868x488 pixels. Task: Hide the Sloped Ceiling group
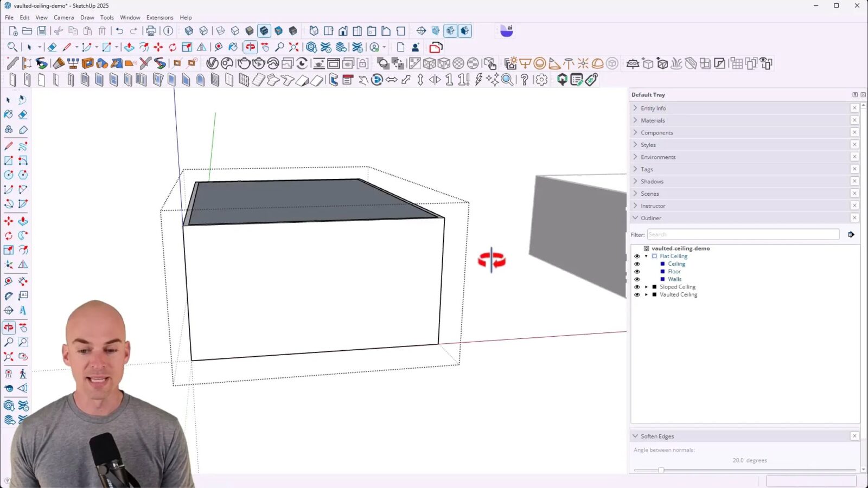(637, 286)
